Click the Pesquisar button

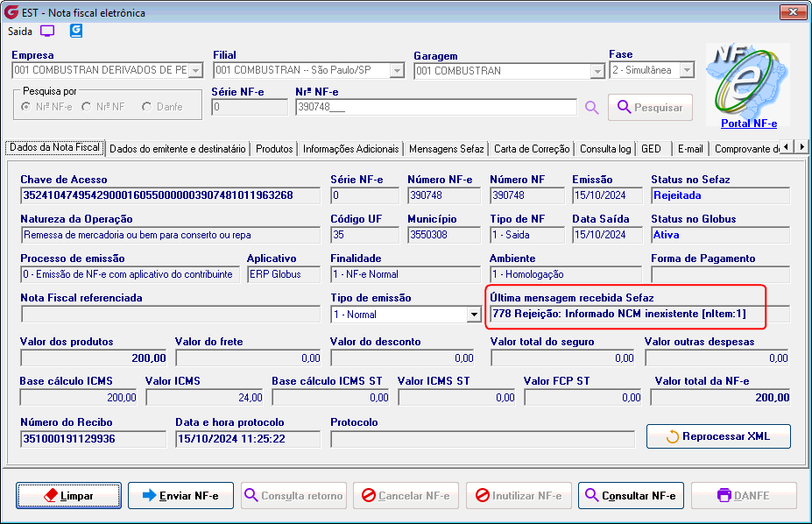click(650, 107)
